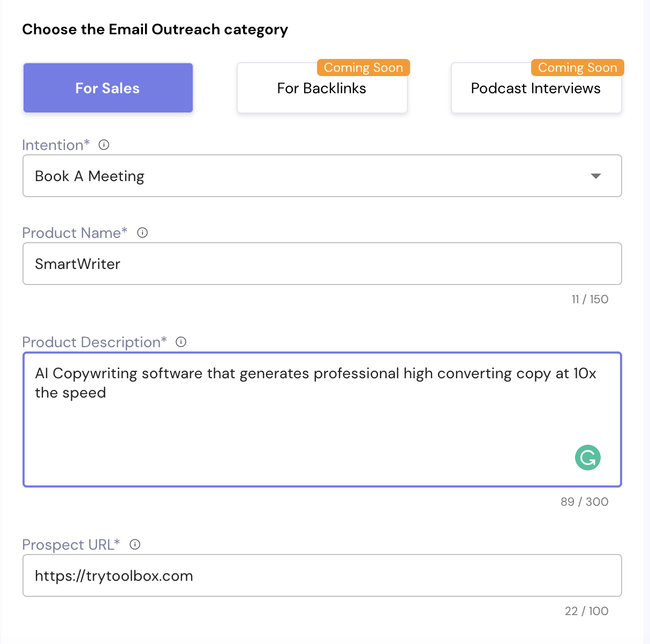The width and height of the screenshot is (650, 644).
Task: Click the 89 / 300 character counter
Action: click(584, 502)
